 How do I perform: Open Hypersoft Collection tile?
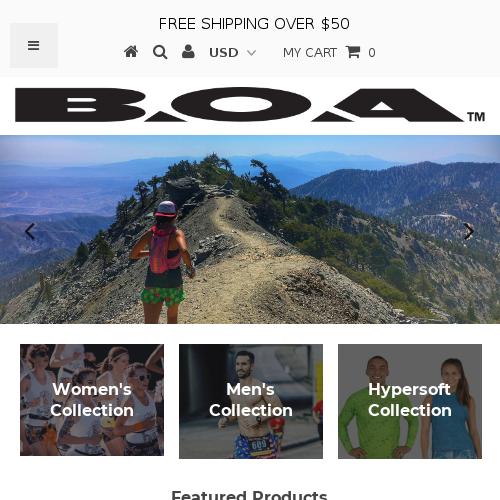tap(410, 401)
